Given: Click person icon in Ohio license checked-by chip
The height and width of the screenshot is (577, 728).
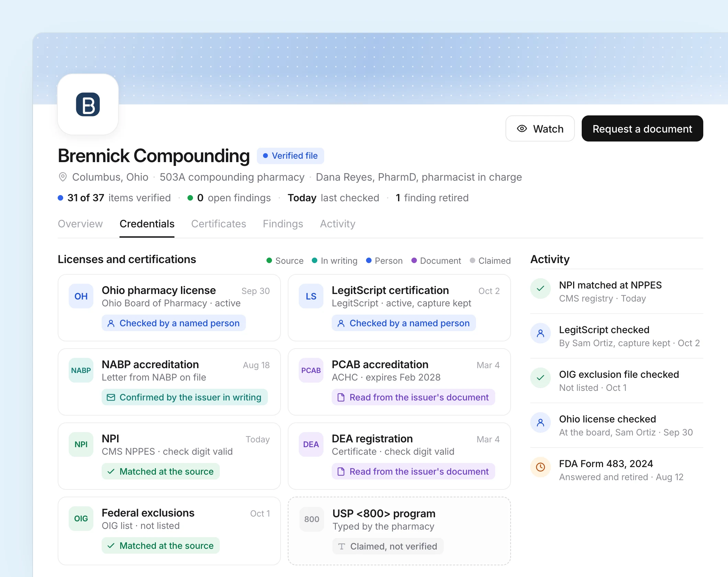Looking at the screenshot, I should [111, 323].
